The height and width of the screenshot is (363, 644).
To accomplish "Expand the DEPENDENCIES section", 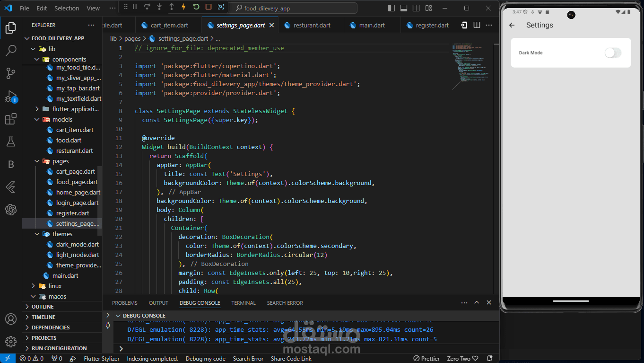I will tap(62, 328).
